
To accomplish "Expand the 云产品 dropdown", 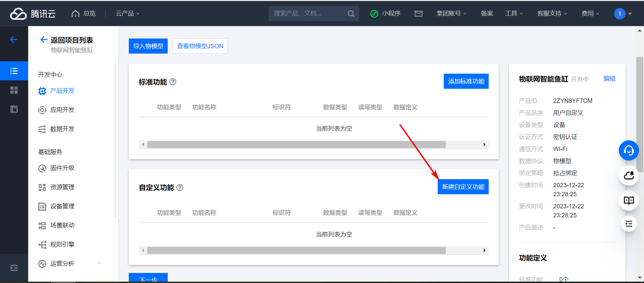I will tap(127, 13).
